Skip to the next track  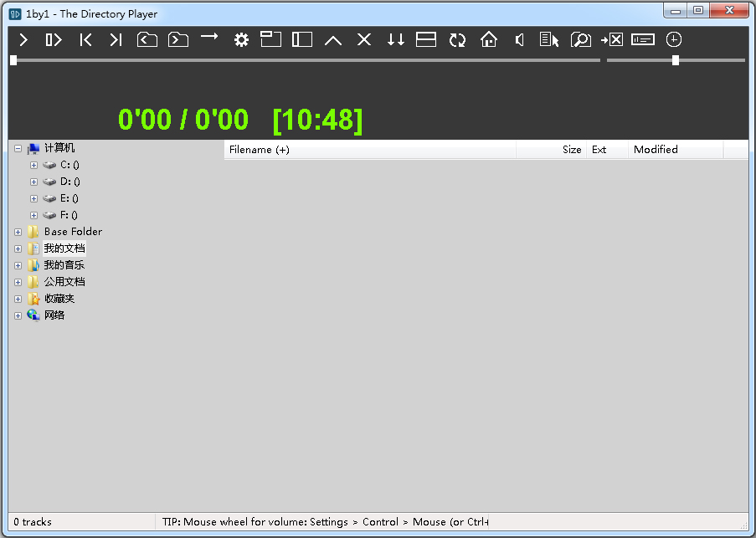116,39
